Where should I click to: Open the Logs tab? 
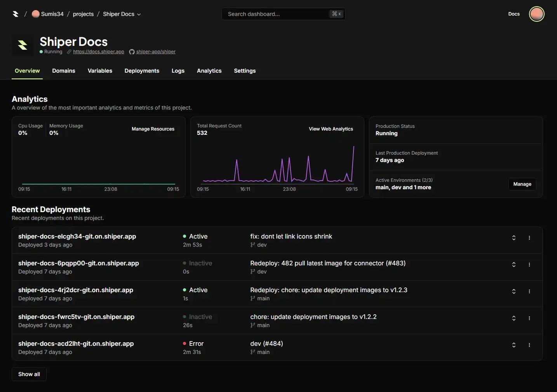click(x=178, y=71)
